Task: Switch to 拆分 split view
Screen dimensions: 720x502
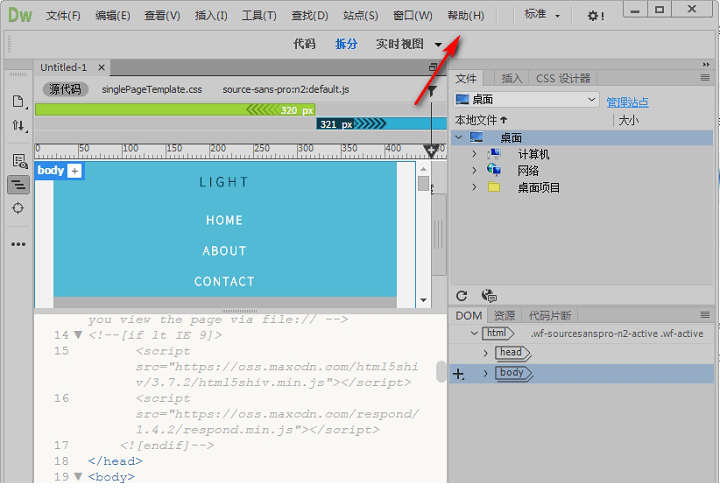Action: pos(346,44)
